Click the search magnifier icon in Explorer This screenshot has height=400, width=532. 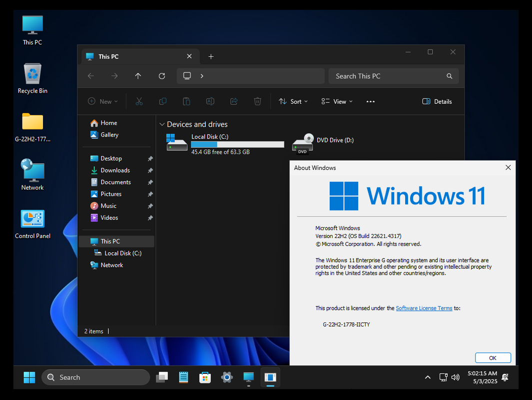(x=449, y=76)
